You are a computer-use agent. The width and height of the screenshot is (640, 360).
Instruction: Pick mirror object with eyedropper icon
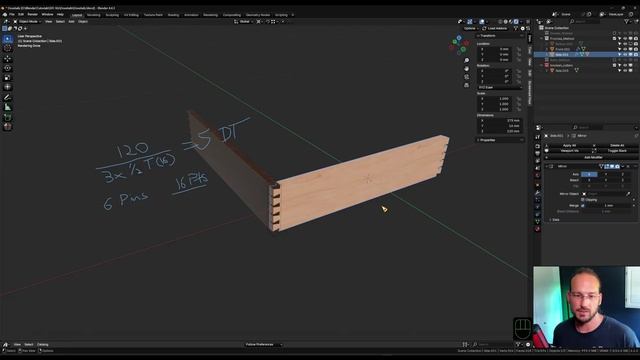[x=628, y=194]
